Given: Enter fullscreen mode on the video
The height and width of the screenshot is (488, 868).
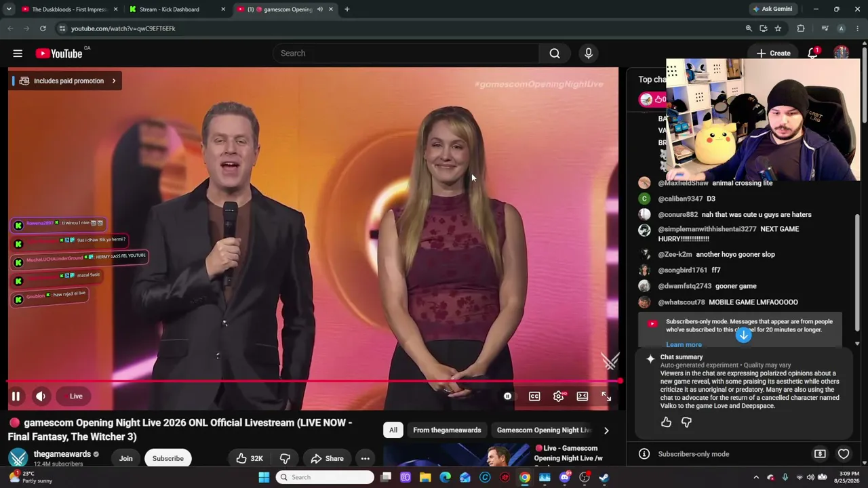Looking at the screenshot, I should (x=606, y=396).
